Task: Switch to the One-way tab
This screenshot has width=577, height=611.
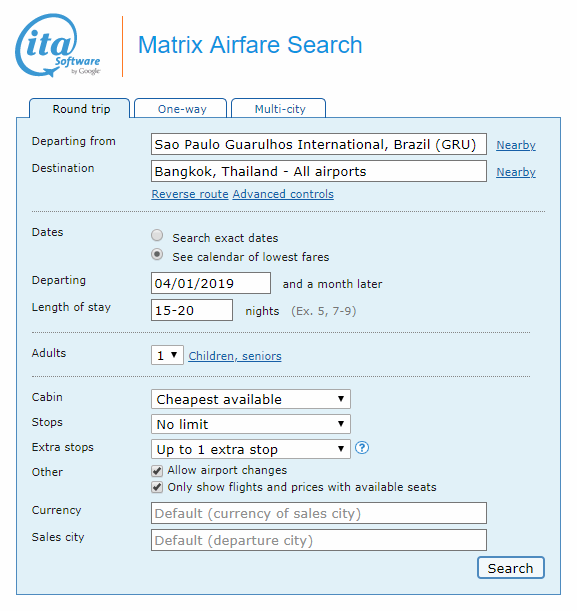Action: click(180, 108)
